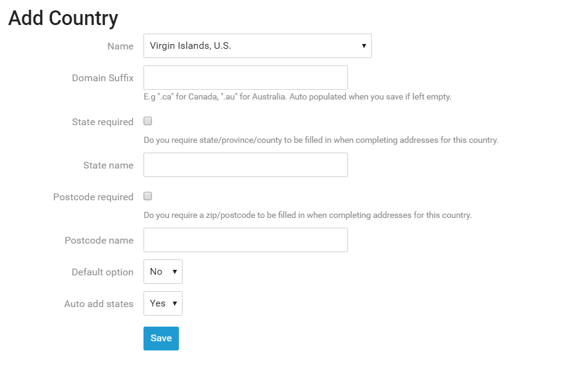The height and width of the screenshot is (384, 588).
Task: Click the Name field label
Action: pos(120,46)
